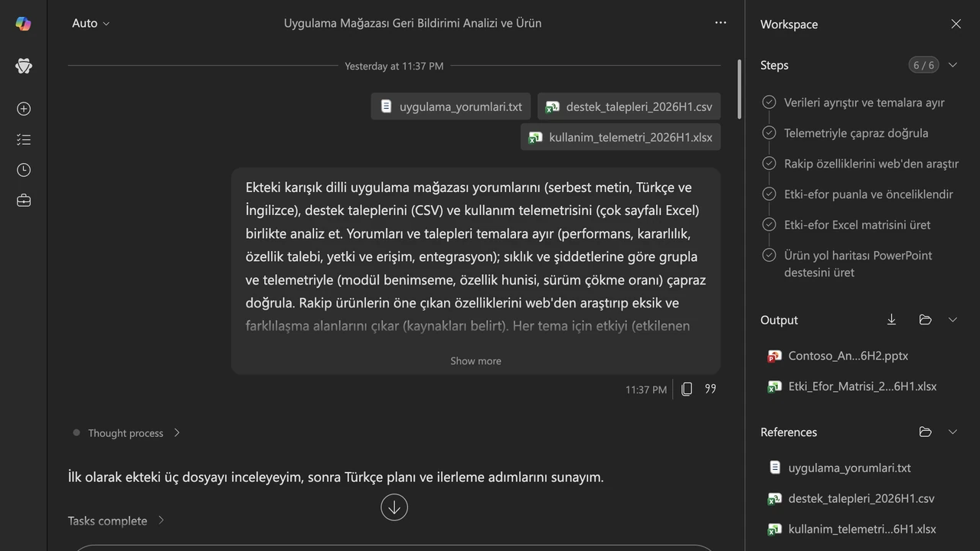Click the Excel icon beside Etki_Efor_Matrisi file
This screenshot has height=551, width=980.
(774, 386)
